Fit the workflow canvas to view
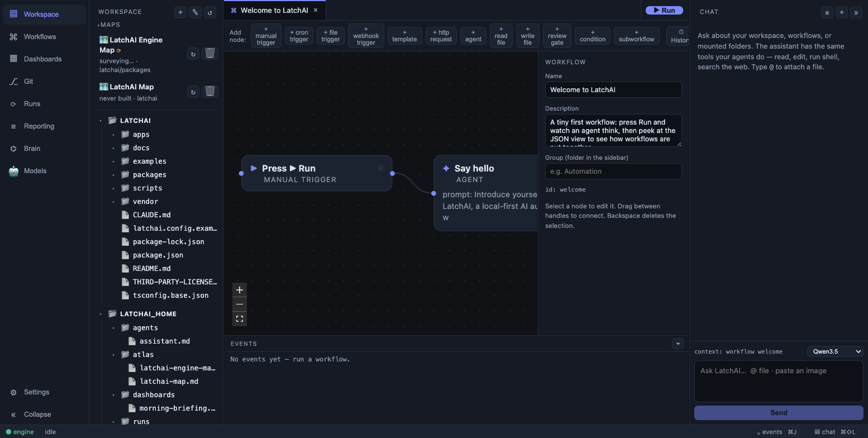 click(240, 319)
